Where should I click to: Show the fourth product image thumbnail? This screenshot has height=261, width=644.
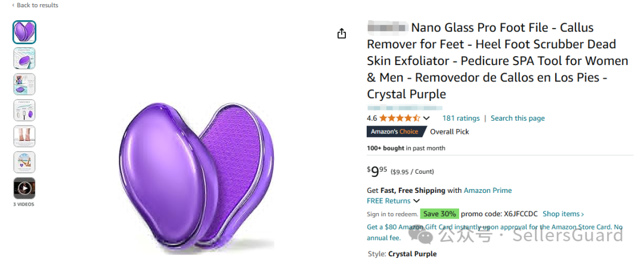click(24, 110)
